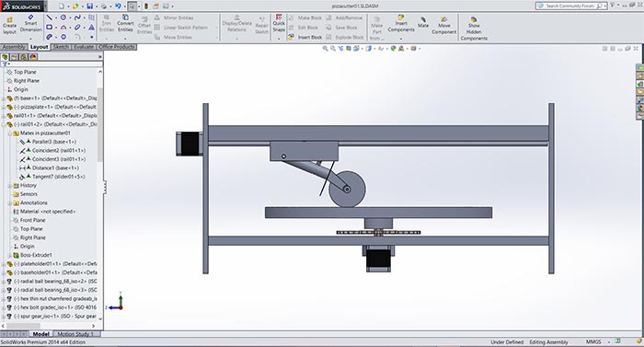
Task: Switch to the Evaluate tab
Action: click(x=85, y=47)
